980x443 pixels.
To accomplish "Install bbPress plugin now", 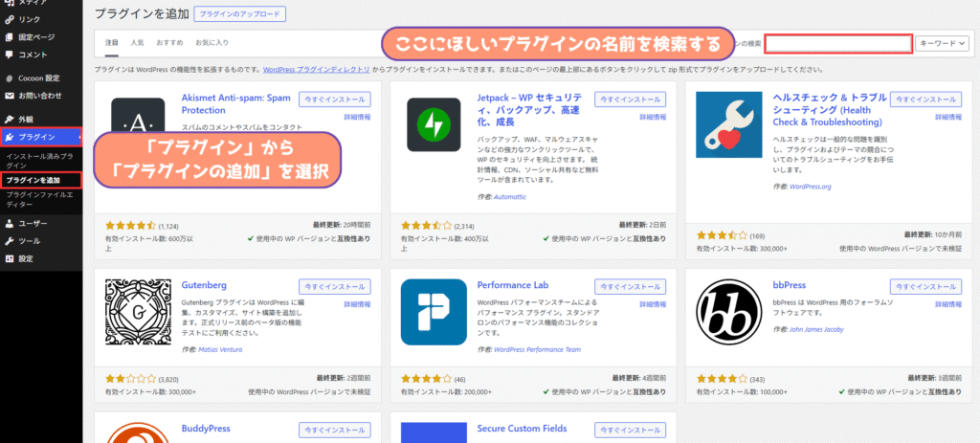I will [x=925, y=287].
